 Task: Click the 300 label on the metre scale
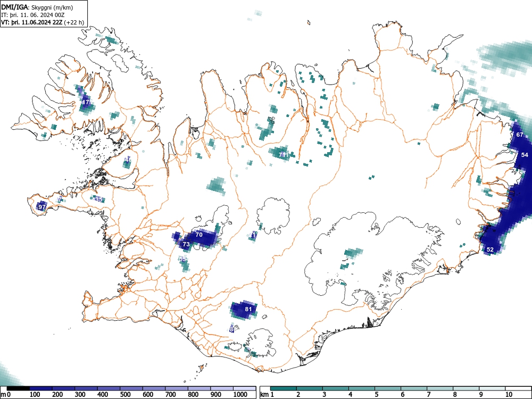pos(80,394)
